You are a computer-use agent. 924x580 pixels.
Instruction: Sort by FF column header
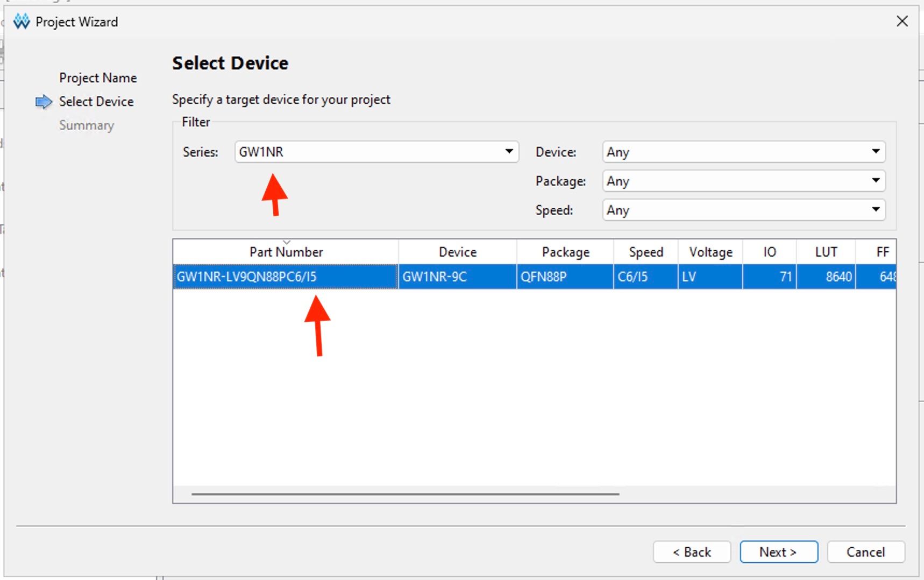[876, 252]
